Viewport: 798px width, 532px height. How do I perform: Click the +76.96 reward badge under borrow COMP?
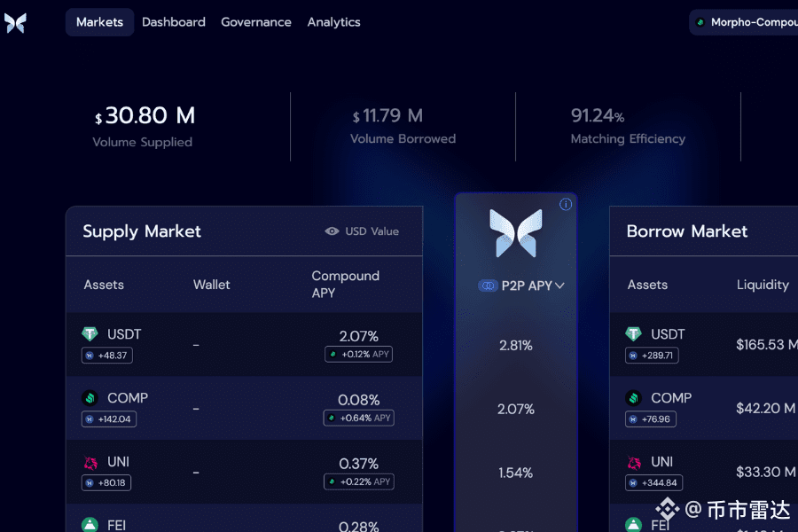pos(651,419)
